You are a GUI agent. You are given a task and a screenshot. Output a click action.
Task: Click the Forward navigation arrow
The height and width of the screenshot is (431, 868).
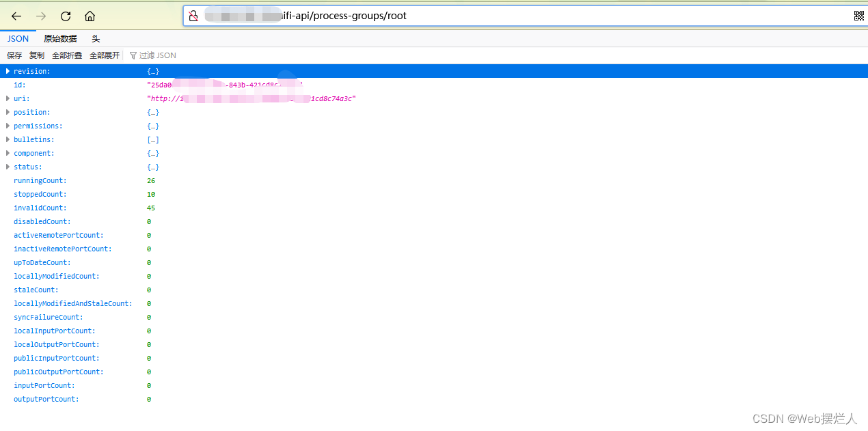coord(41,15)
